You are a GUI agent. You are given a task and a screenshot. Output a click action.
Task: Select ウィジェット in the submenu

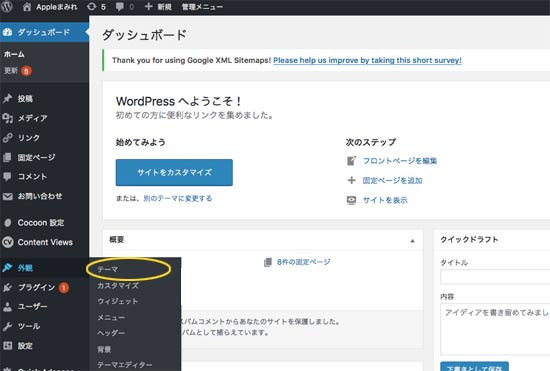pos(118,301)
